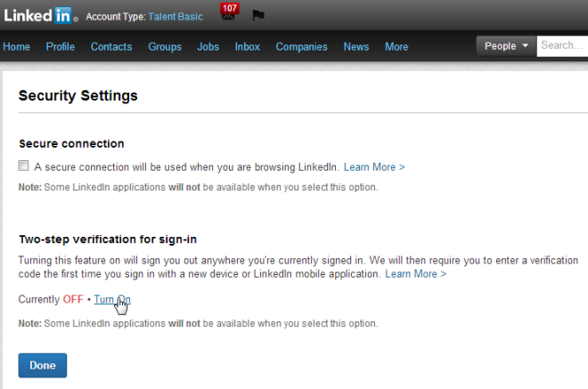Select the red OFF status text
The height and width of the screenshot is (389, 588).
[73, 299]
